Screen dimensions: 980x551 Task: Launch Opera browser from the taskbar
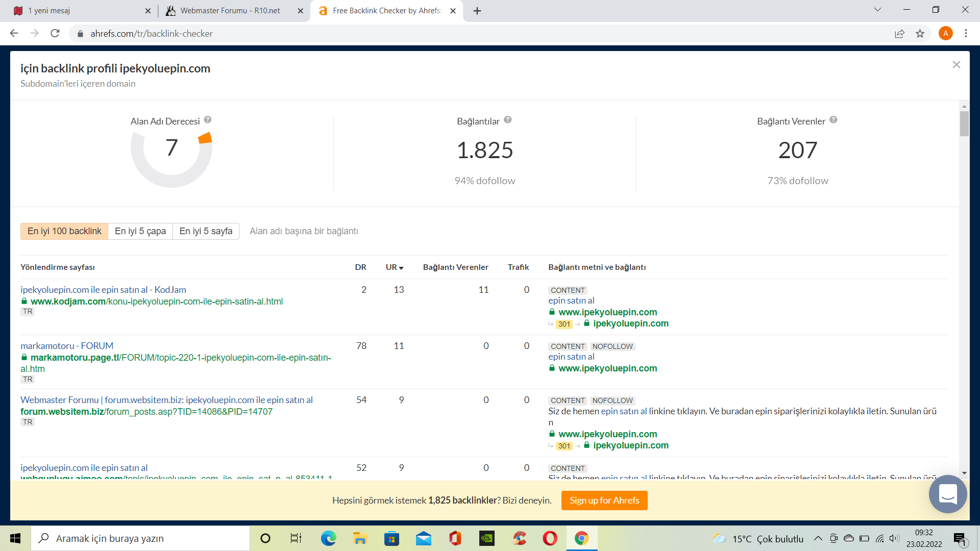550,538
